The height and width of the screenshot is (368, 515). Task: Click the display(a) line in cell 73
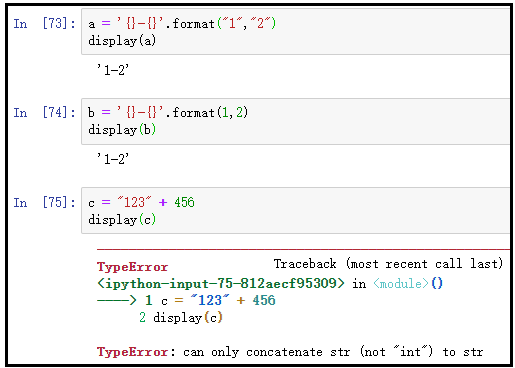pyautogui.click(x=122, y=41)
